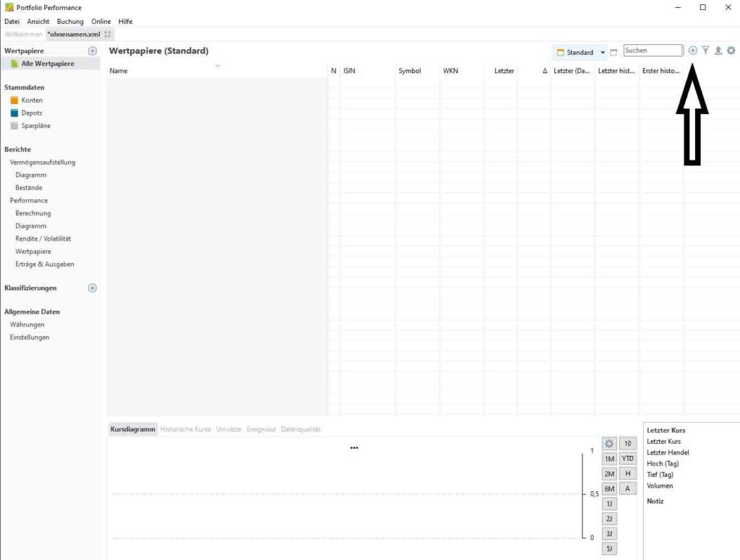Switch to the ohnenamen.xml tab
This screenshot has width=740, height=560.
74,35
